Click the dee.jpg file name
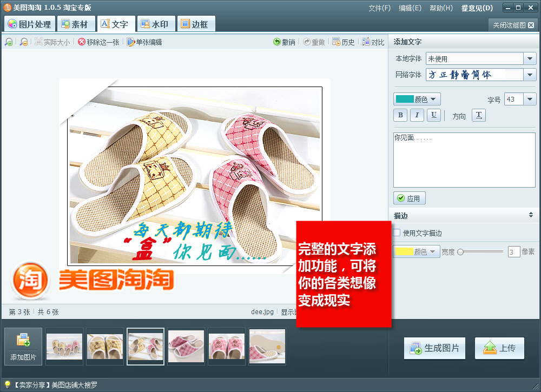541x392 pixels. pos(262,311)
